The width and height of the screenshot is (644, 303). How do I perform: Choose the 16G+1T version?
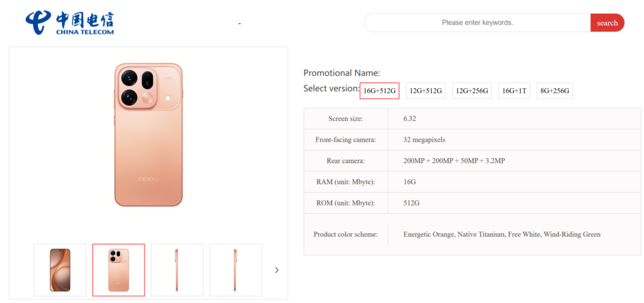[x=514, y=91]
